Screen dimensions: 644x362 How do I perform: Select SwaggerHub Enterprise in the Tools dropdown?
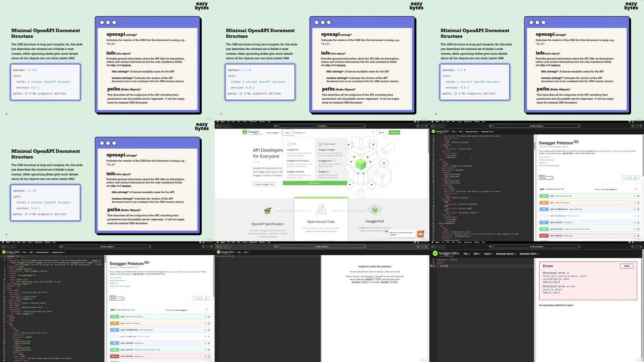(x=297, y=161)
